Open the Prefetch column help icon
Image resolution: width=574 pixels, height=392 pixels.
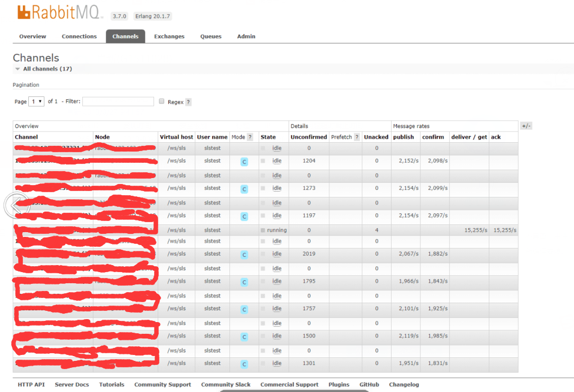[356, 137]
